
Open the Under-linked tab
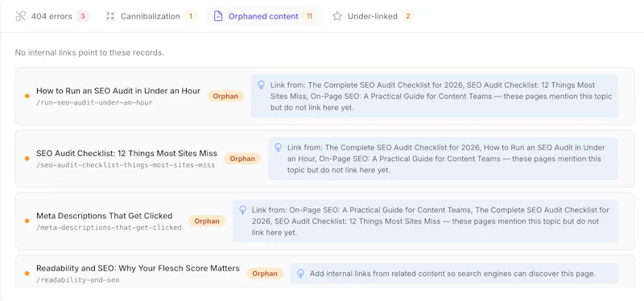coord(373,16)
